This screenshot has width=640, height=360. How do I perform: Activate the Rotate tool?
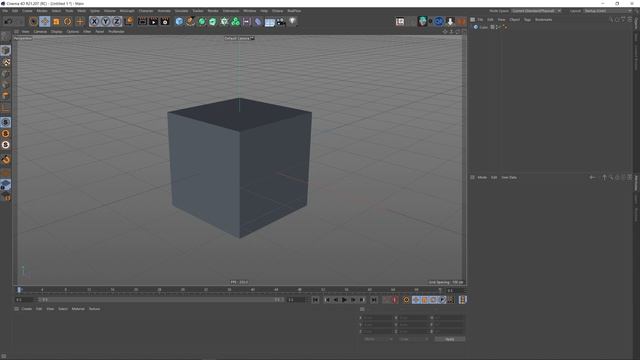pyautogui.click(x=68, y=21)
